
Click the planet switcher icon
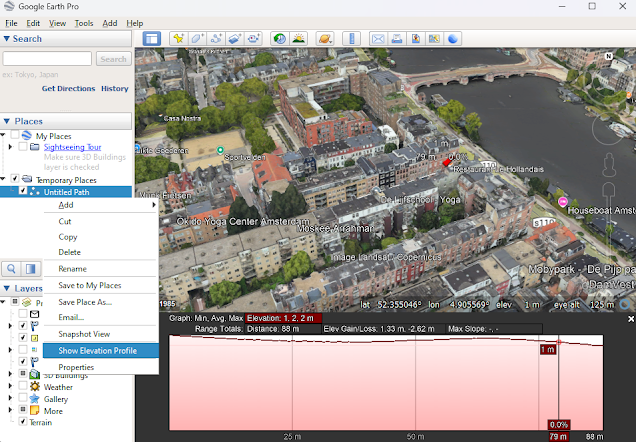(x=325, y=39)
